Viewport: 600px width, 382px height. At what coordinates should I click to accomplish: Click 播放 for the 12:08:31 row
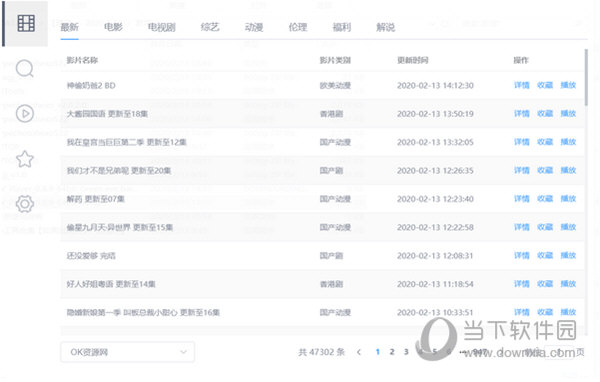568,255
